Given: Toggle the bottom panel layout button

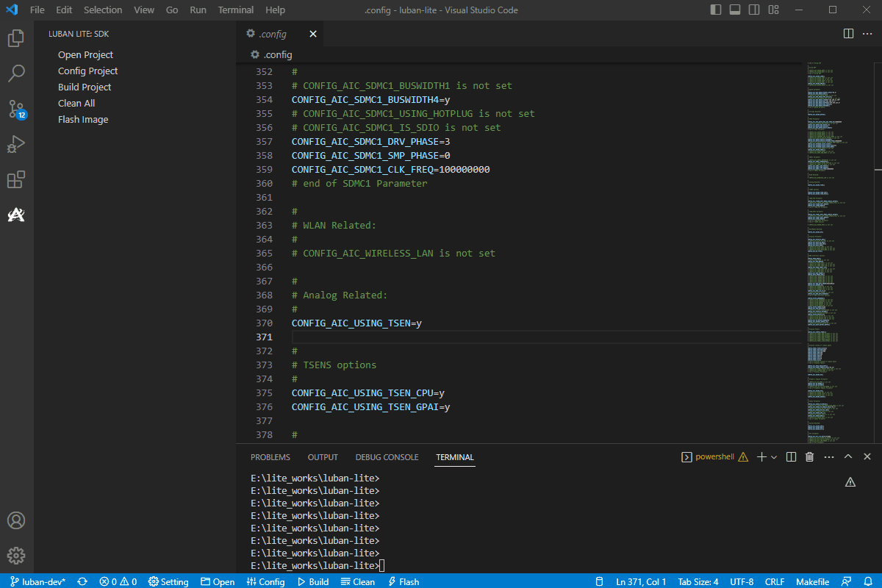Looking at the screenshot, I should 735,10.
